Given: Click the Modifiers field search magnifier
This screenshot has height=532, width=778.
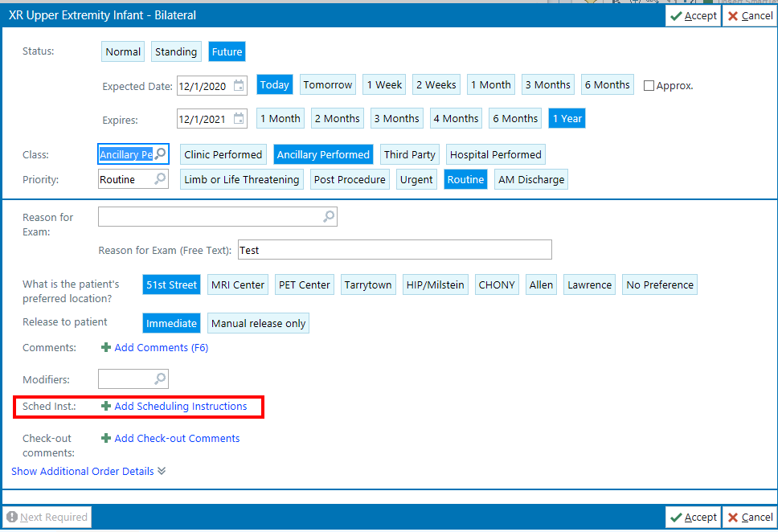Looking at the screenshot, I should click(160, 379).
